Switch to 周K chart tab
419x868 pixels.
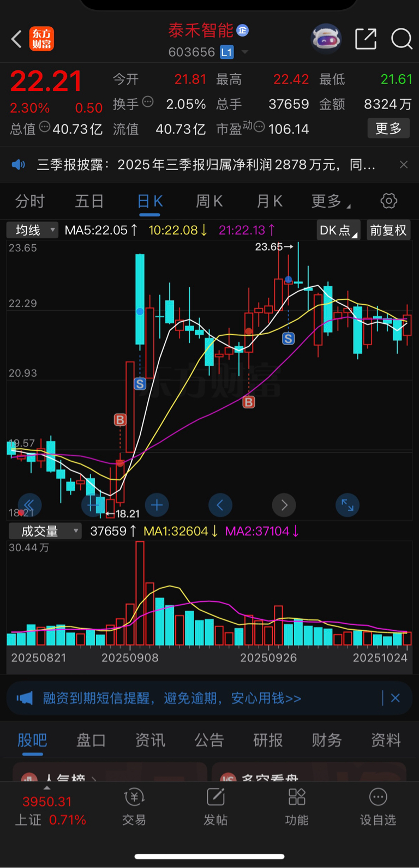pos(209,202)
